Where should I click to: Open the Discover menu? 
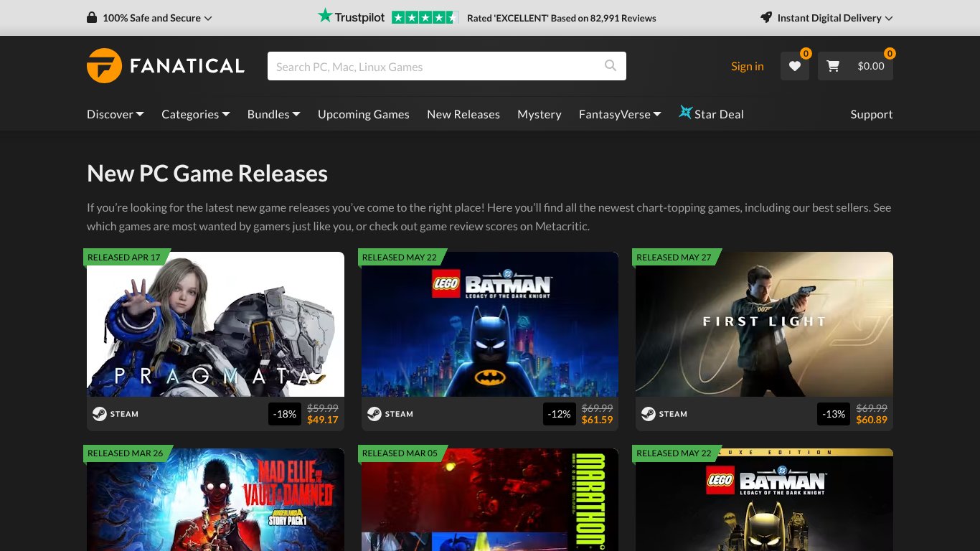tap(116, 114)
